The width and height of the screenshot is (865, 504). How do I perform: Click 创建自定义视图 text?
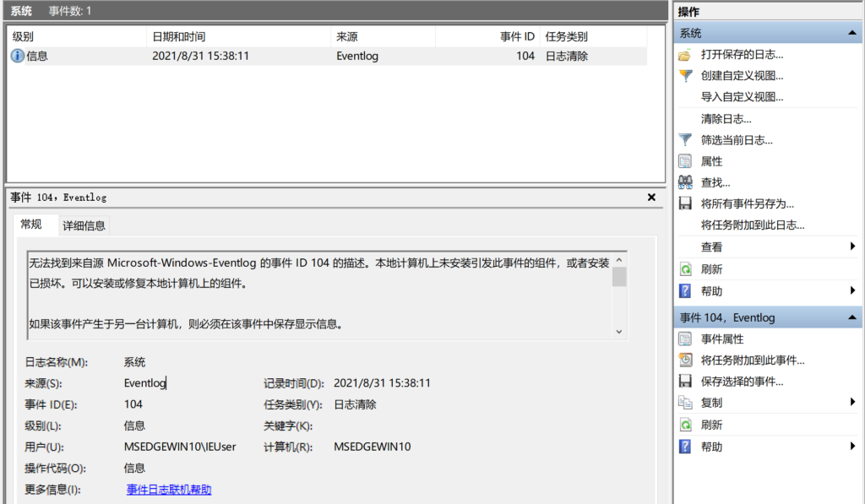click(742, 75)
